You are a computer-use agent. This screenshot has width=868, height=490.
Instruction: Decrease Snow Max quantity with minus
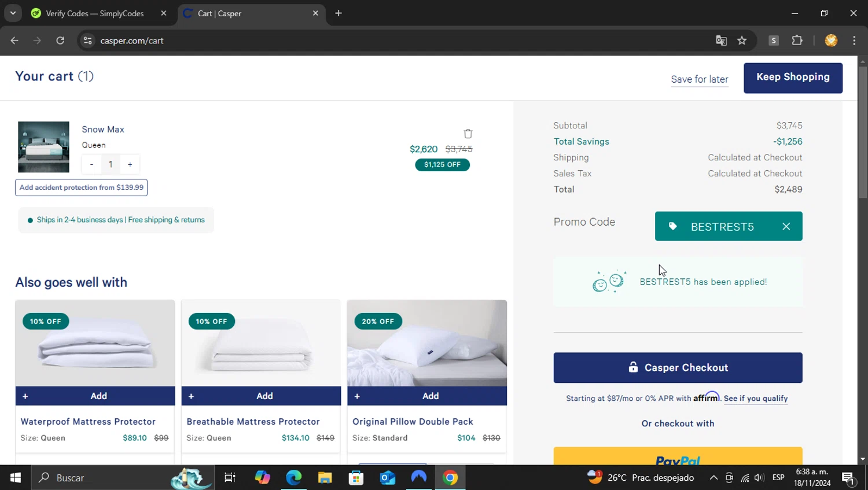[x=91, y=164]
